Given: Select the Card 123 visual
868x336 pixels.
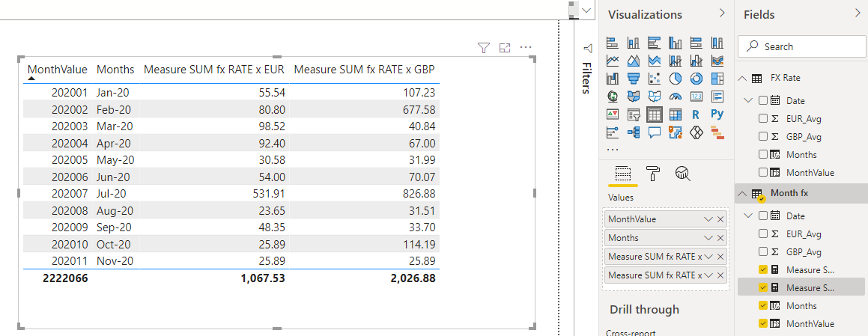Looking at the screenshot, I should (x=696, y=97).
